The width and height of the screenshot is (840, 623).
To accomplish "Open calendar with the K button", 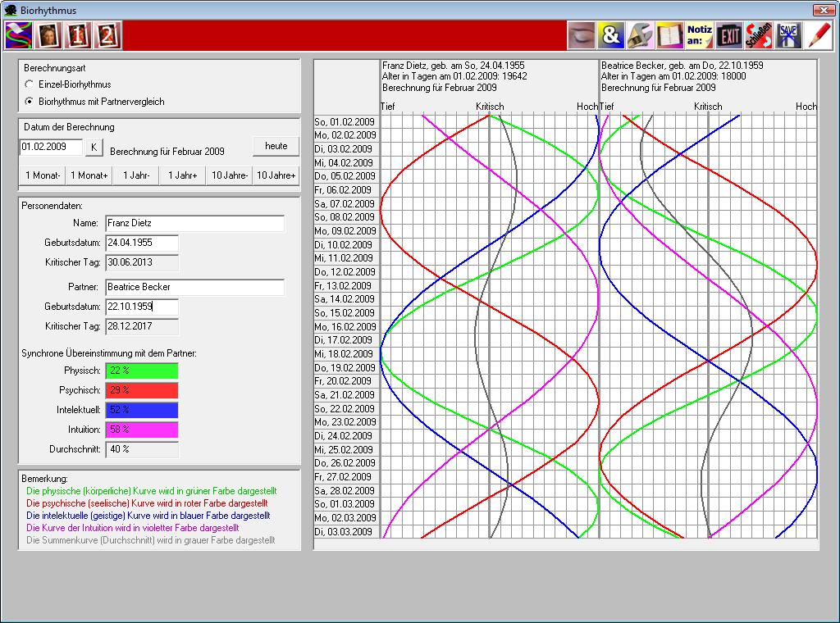I will point(94,148).
